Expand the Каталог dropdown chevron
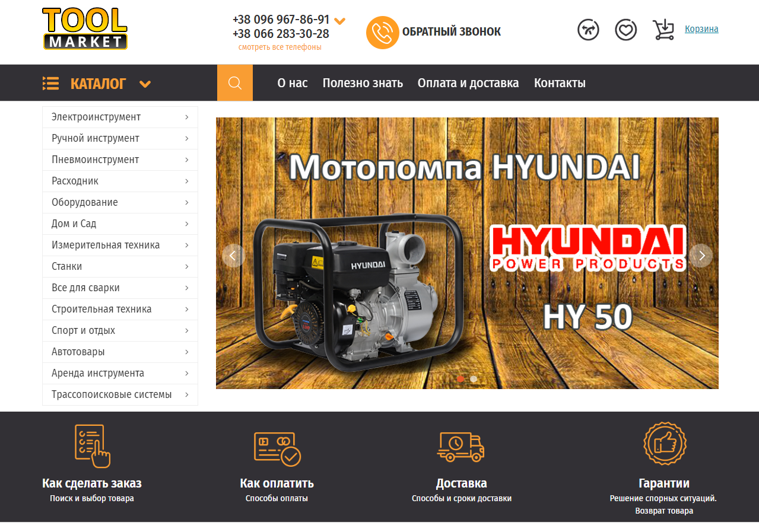The height and width of the screenshot is (532, 759). pos(145,84)
